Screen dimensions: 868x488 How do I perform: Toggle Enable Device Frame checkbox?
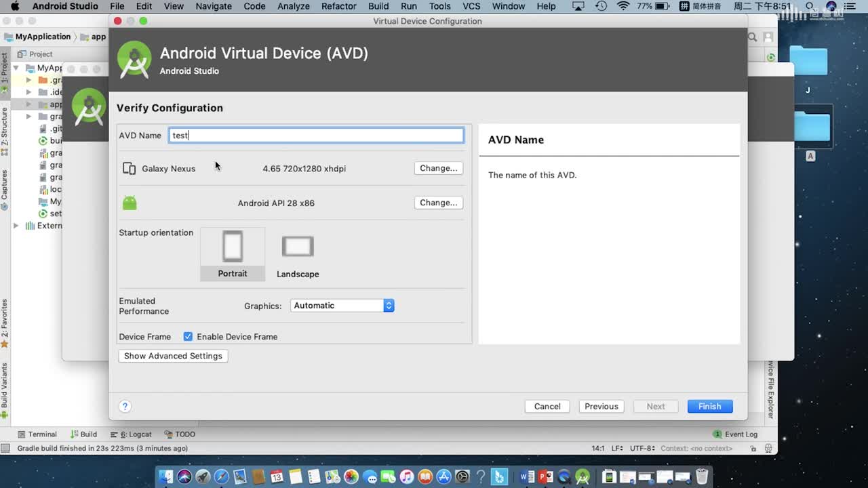188,337
